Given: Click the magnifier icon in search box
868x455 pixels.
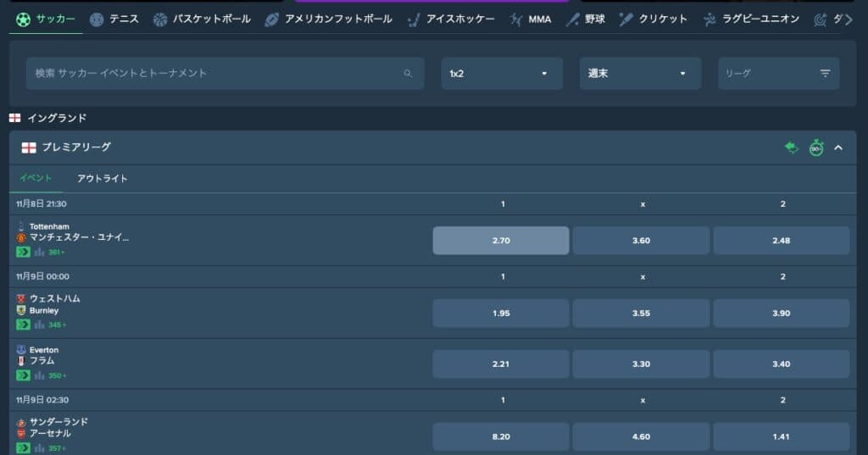Looking at the screenshot, I should (408, 74).
